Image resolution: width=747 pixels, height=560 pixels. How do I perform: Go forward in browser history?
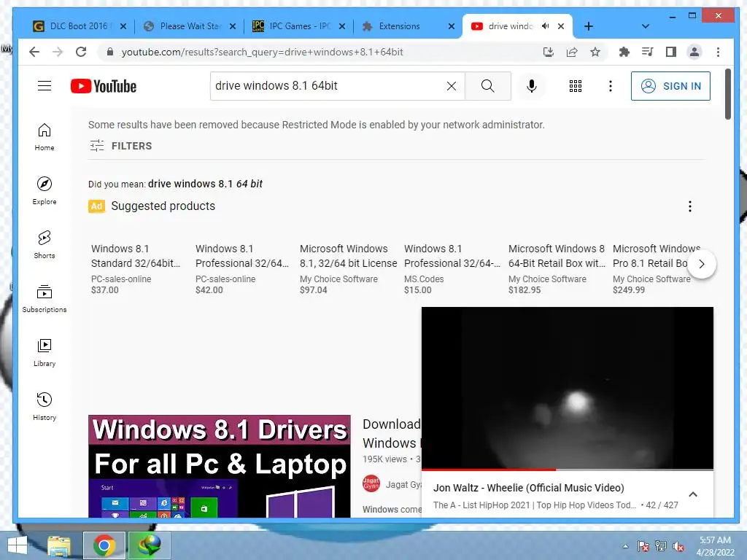58,52
